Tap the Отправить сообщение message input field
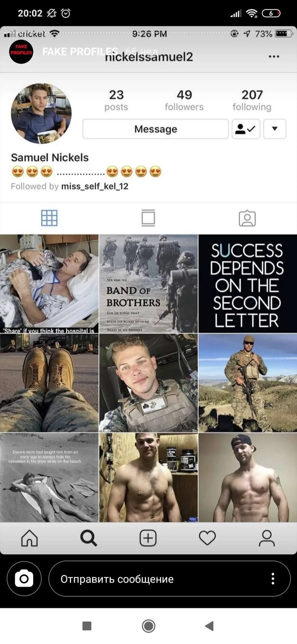Screen dimensions: 297x644 point(170,579)
